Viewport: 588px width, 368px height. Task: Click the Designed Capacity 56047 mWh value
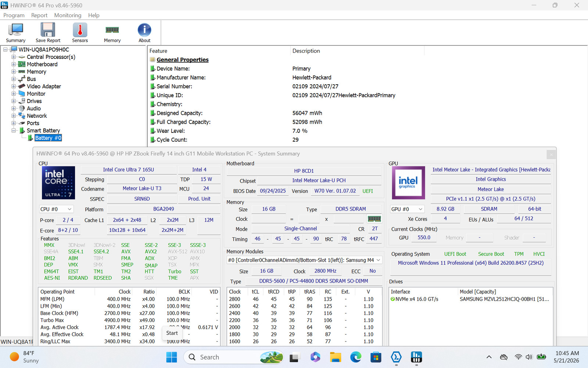pyautogui.click(x=307, y=113)
